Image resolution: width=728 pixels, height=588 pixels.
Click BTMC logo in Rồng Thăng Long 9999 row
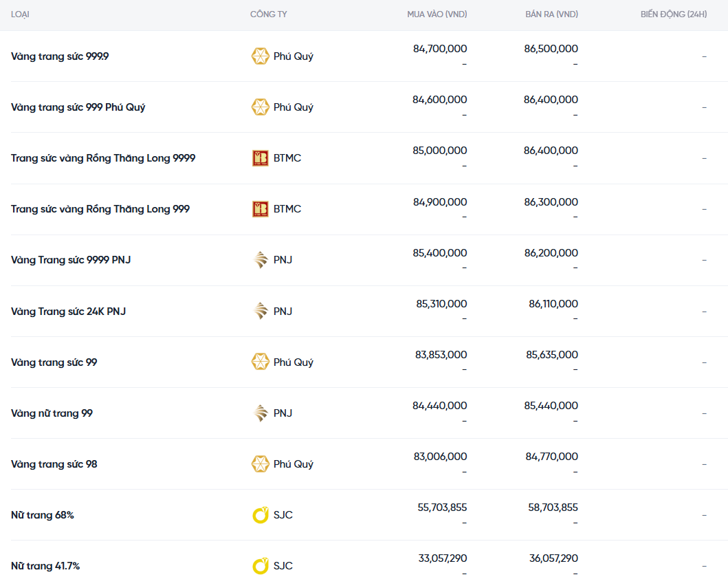coord(260,158)
